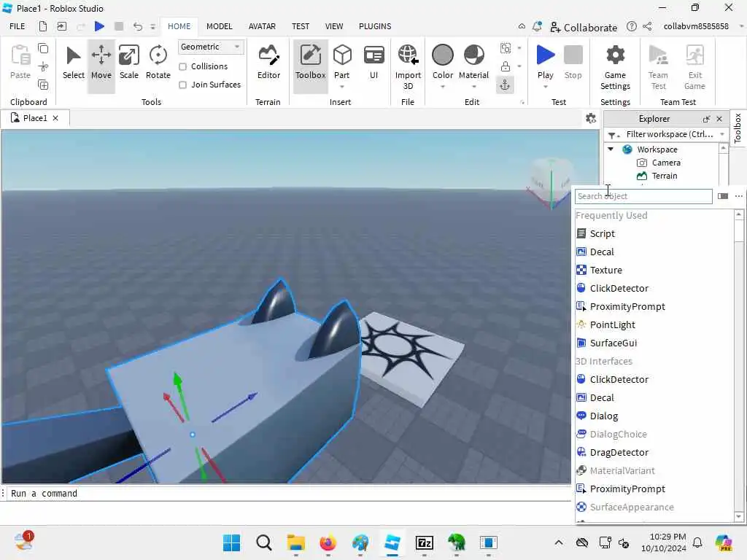Click the Copy icon in Clipboard

tap(43, 48)
